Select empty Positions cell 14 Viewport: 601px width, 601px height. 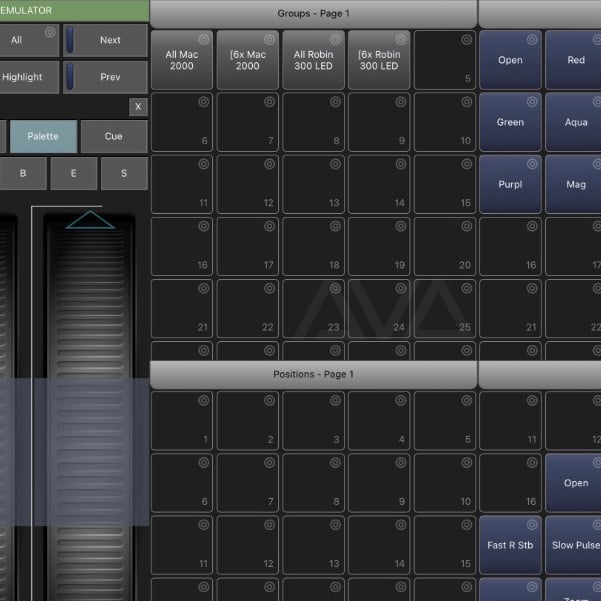click(x=379, y=545)
